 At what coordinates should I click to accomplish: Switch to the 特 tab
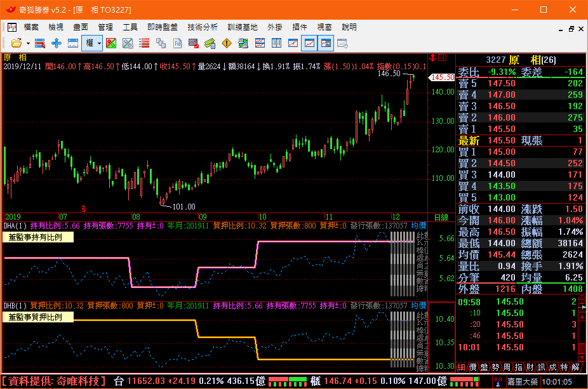565,367
